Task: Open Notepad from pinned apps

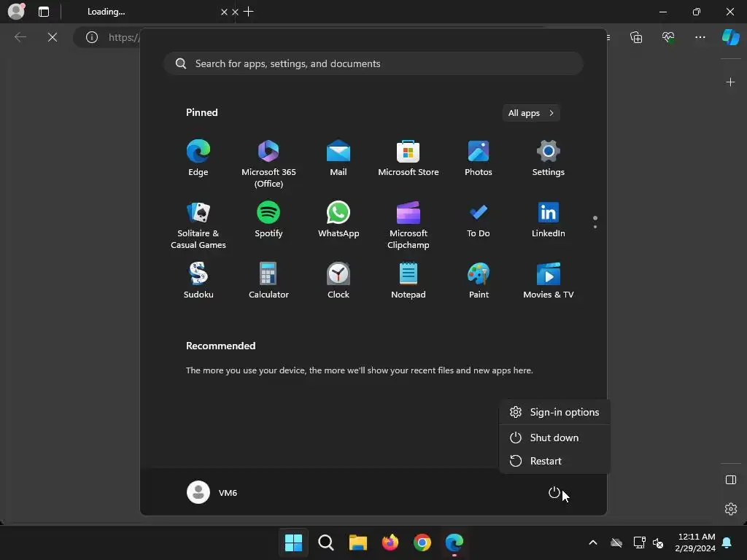Action: [409, 281]
